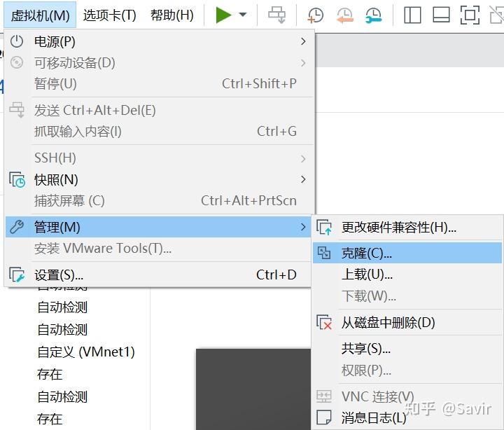Select 安装 VMware Tools(T)... item
Screen dimensions: 504x430
coord(158,249)
